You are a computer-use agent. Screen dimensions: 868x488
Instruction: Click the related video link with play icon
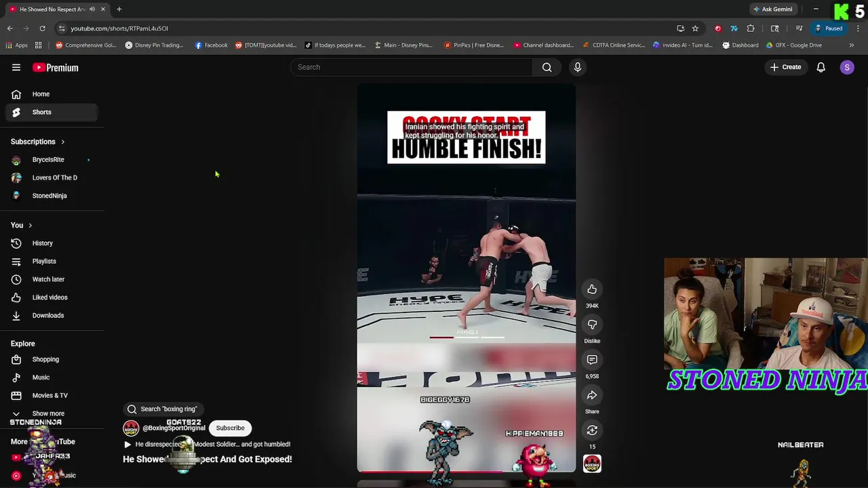coord(207,445)
